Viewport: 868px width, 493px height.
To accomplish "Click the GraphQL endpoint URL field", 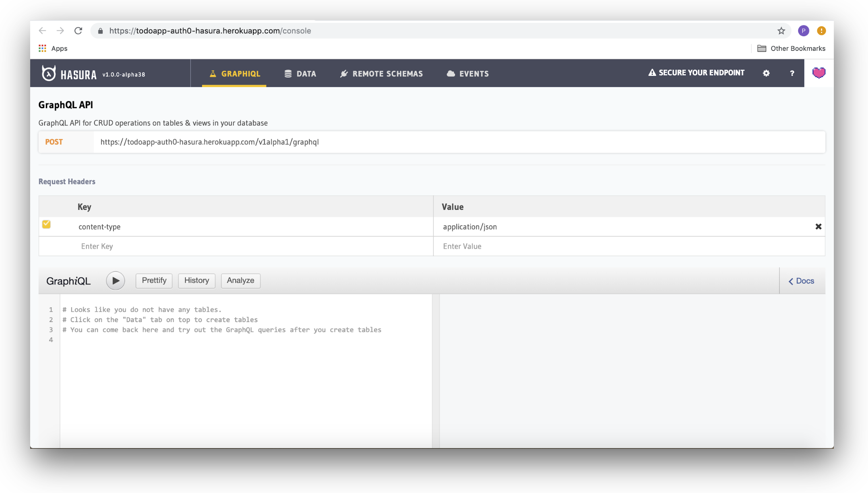I will click(x=459, y=142).
